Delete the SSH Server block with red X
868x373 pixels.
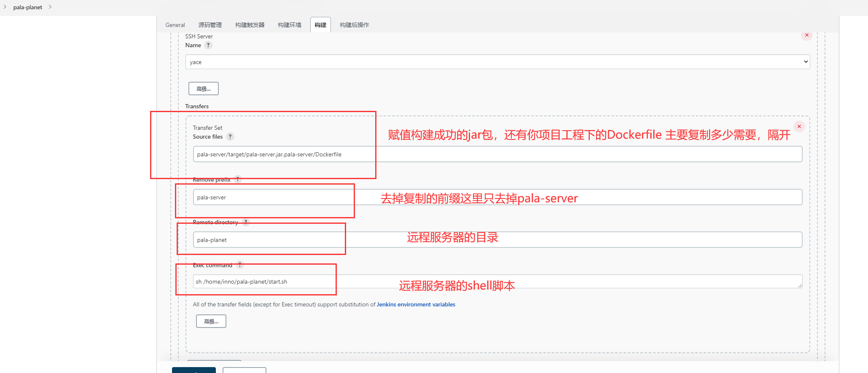point(806,35)
